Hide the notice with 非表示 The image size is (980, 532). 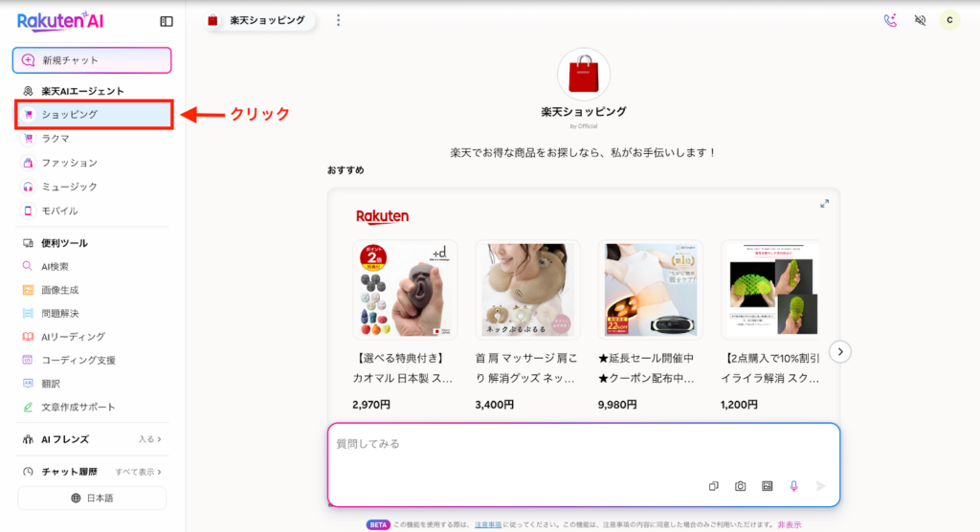(x=789, y=525)
